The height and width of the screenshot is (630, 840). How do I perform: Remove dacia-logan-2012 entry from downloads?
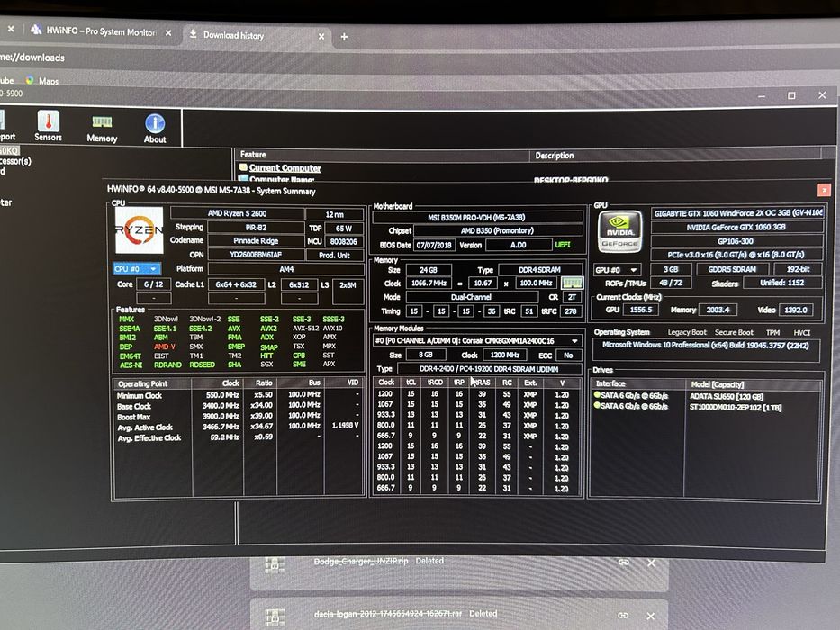650,616
